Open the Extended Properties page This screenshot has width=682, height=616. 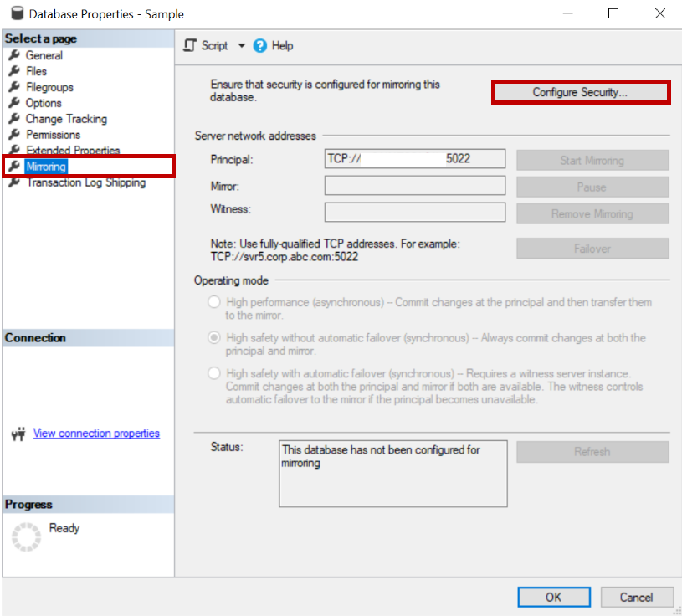73,150
